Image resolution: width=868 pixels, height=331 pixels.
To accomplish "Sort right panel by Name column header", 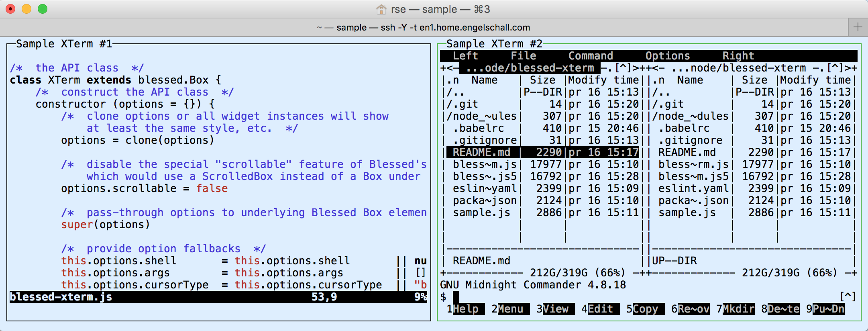I will 690,80.
